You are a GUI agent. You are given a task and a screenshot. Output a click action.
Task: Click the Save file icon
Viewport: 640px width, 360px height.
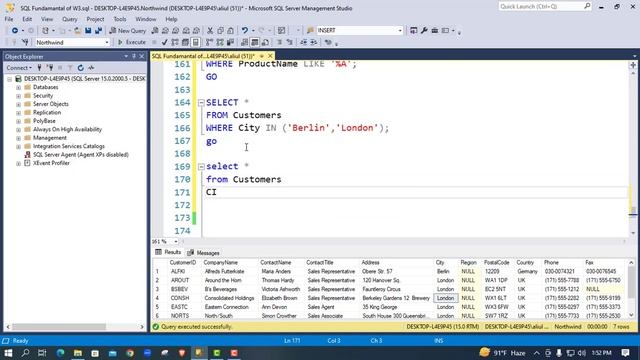(88, 31)
